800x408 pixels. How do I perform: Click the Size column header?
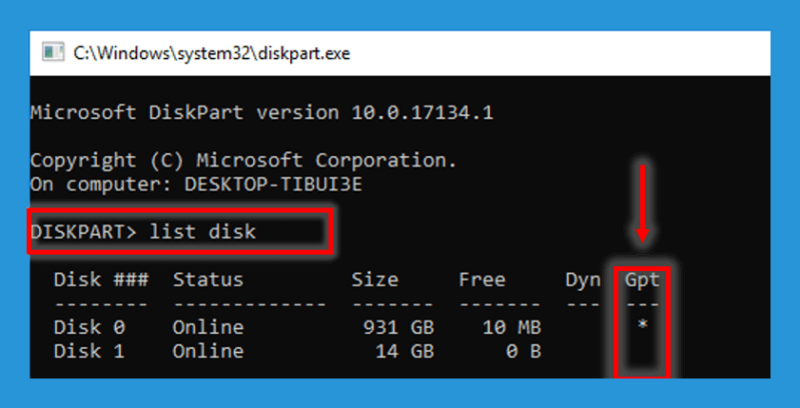pos(374,279)
